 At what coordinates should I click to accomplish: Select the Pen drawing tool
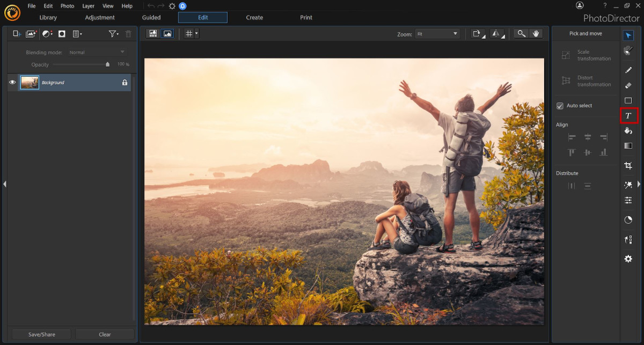click(628, 70)
